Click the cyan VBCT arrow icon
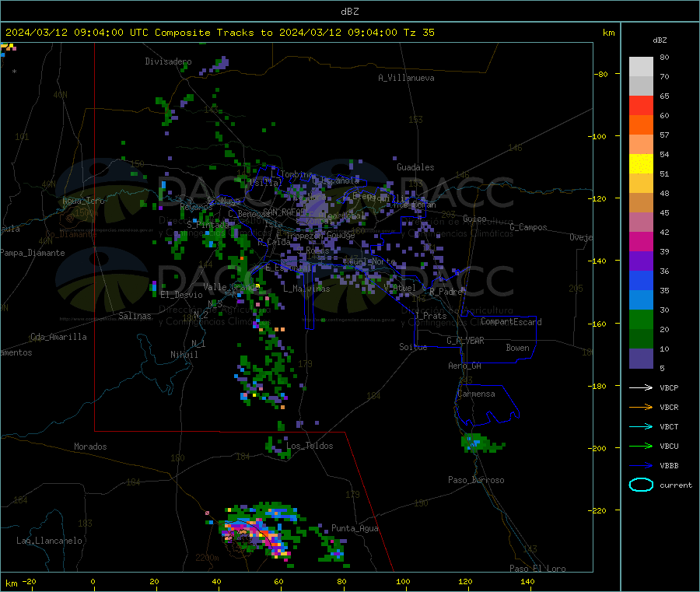 [641, 427]
